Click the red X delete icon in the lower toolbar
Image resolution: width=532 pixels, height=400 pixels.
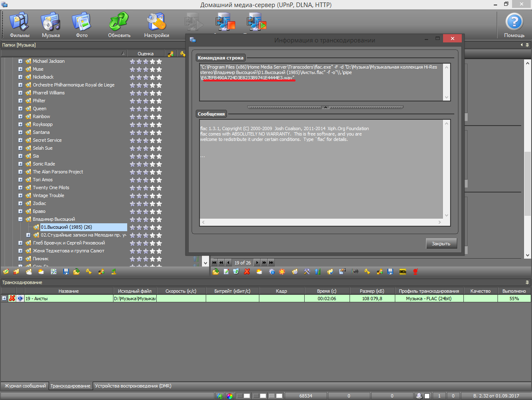(x=247, y=272)
